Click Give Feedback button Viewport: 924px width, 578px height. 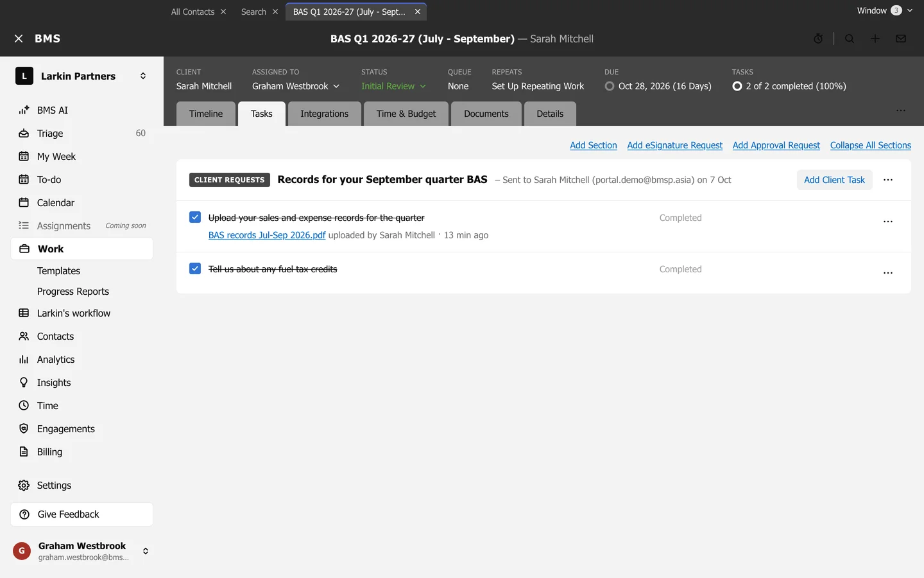tap(82, 514)
